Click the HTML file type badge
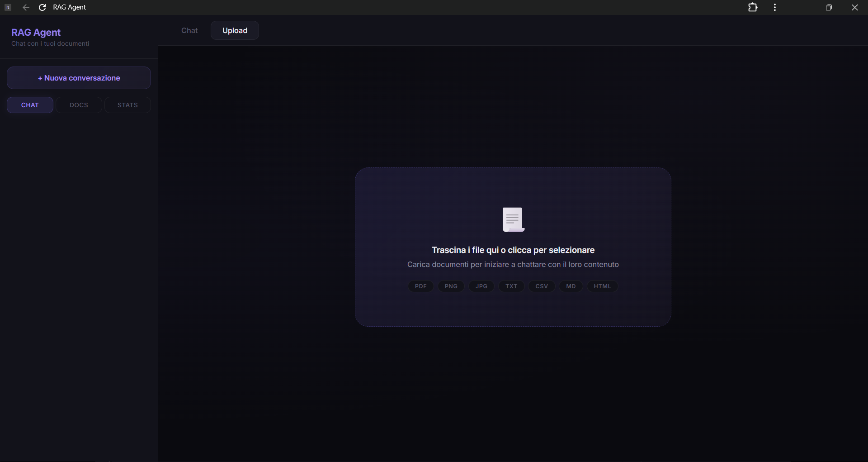 [x=602, y=286]
